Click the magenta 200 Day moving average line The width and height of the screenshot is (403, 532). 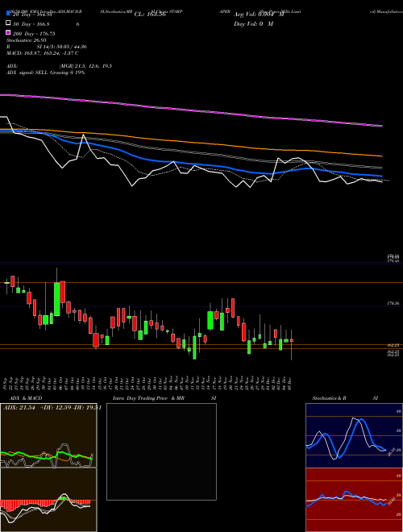point(190,110)
